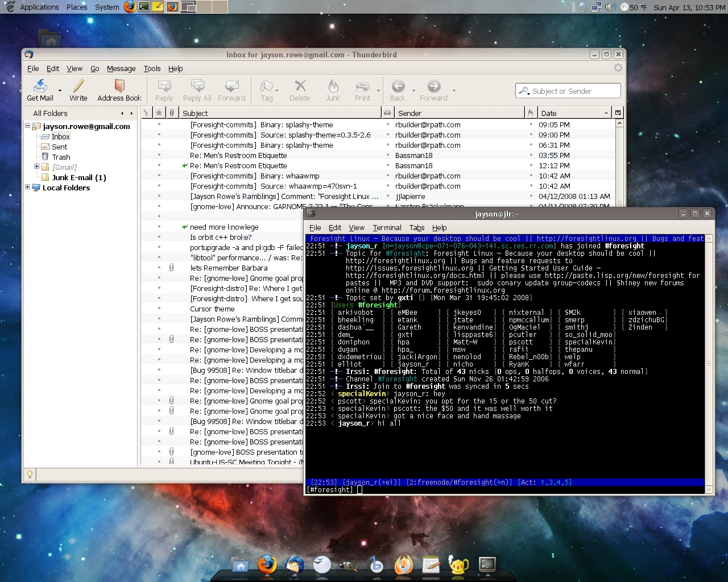Select the Trash folder

click(61, 157)
